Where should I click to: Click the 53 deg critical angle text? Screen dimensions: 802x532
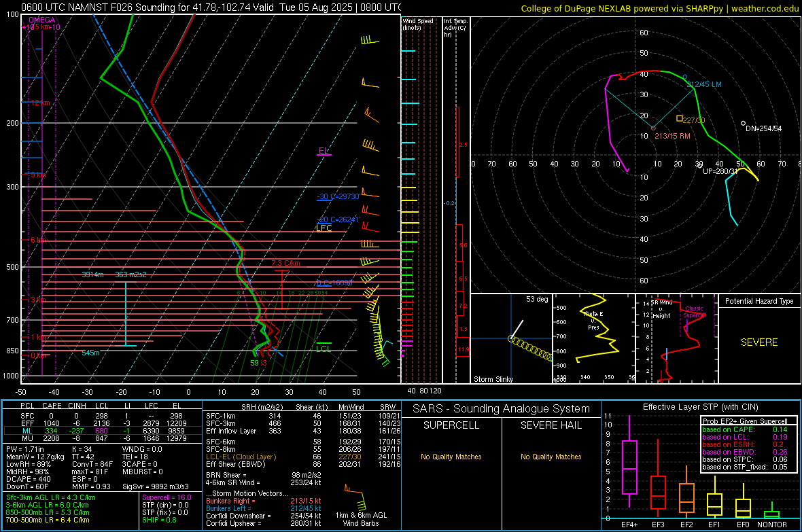(x=536, y=299)
